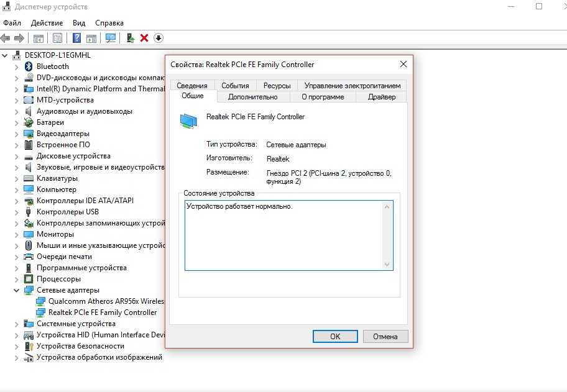Select the Встроенное ПО tree item
Image resolution: width=567 pixels, height=392 pixels.
(63, 145)
